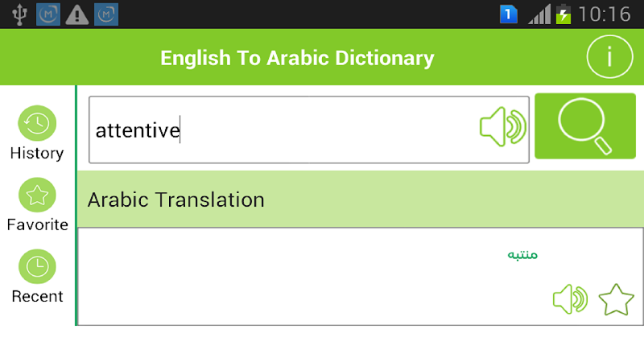The width and height of the screenshot is (644, 362).
Task: Open the History clock icon
Action: coord(37,123)
